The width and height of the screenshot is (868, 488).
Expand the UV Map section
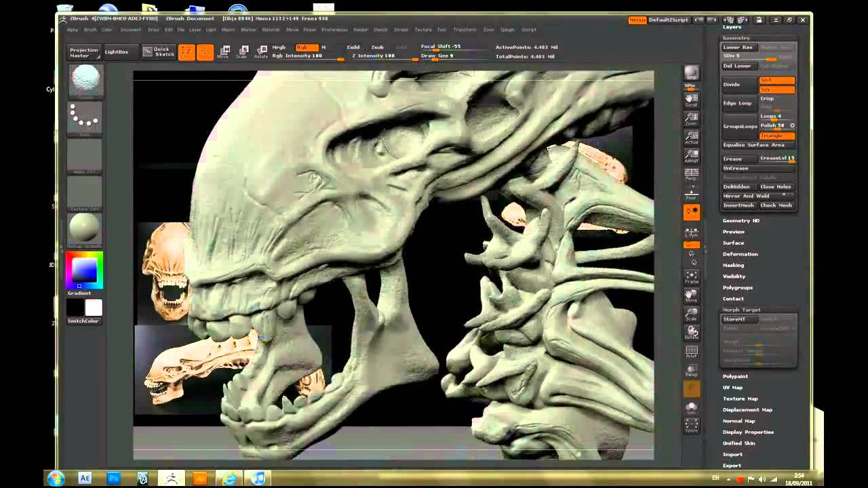click(732, 388)
